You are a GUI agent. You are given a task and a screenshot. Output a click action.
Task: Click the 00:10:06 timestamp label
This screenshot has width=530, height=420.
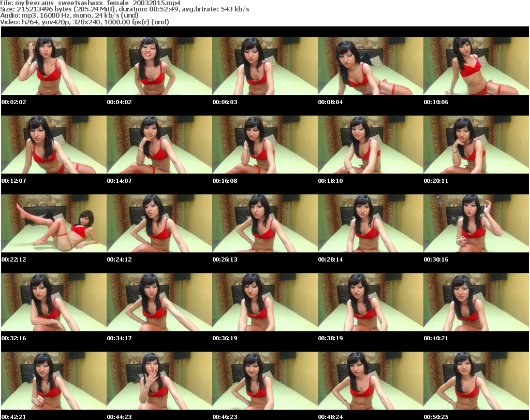pos(436,102)
